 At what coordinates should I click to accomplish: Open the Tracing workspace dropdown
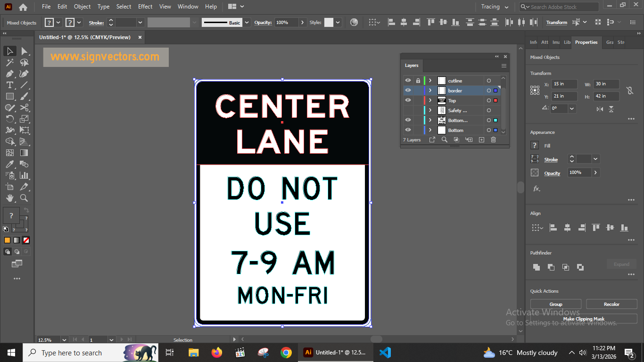[x=495, y=7]
